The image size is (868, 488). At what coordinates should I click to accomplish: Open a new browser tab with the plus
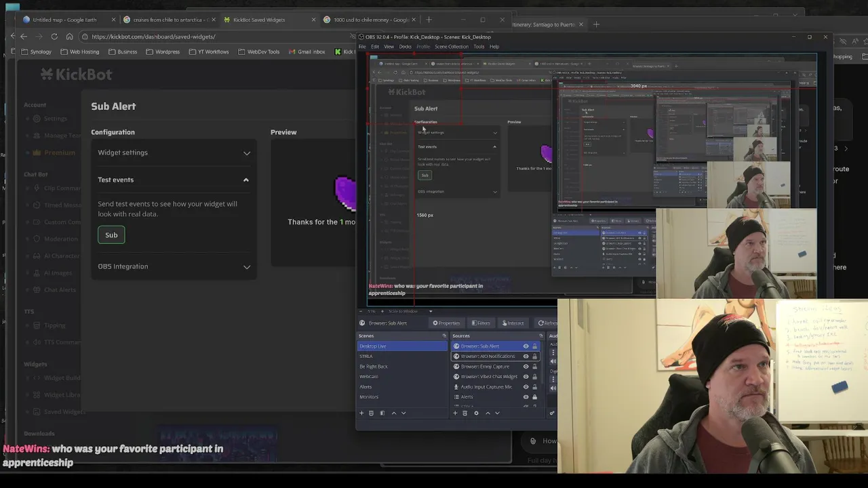429,20
